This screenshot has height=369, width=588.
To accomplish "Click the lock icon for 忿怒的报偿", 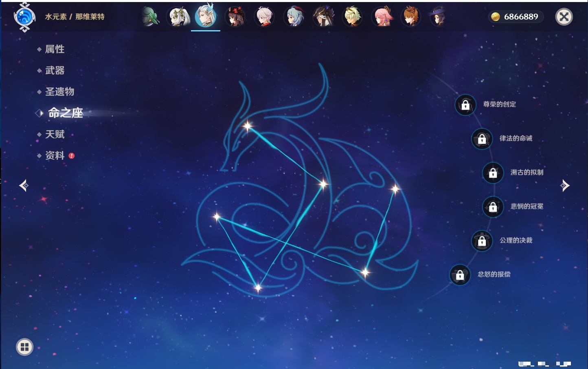I will point(460,275).
